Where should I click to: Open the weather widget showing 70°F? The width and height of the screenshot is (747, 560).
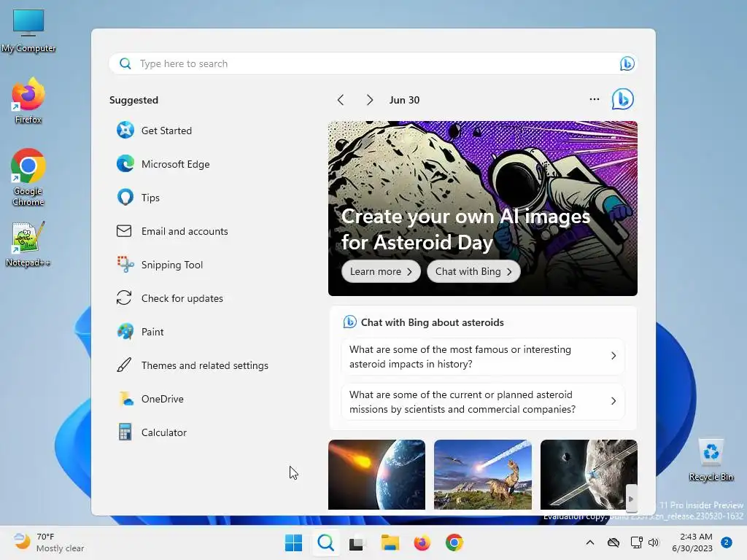pyautogui.click(x=48, y=542)
